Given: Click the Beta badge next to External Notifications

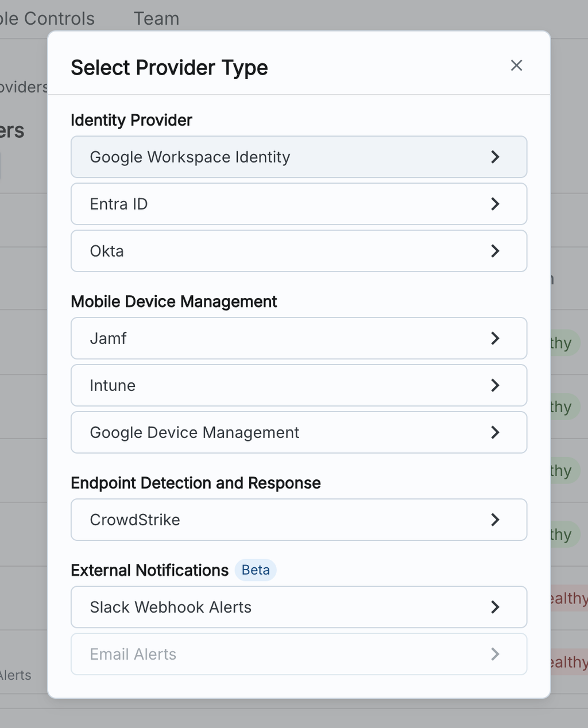Looking at the screenshot, I should click(x=256, y=570).
